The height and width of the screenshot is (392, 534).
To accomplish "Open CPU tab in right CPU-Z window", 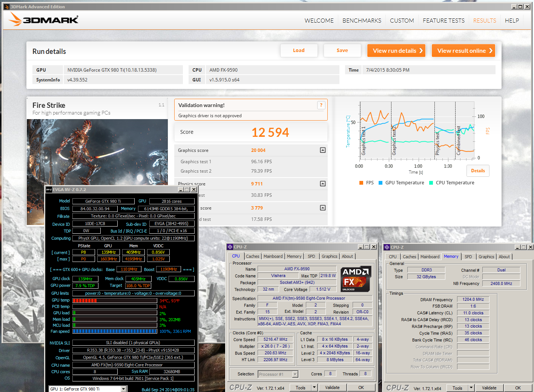I will coord(393,257).
